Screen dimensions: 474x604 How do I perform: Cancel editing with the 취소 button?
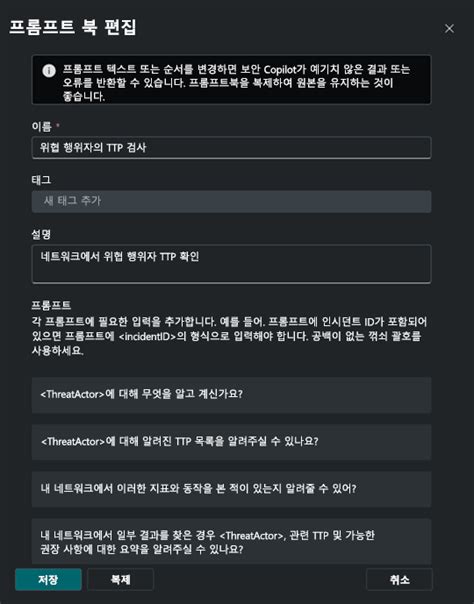399,579
